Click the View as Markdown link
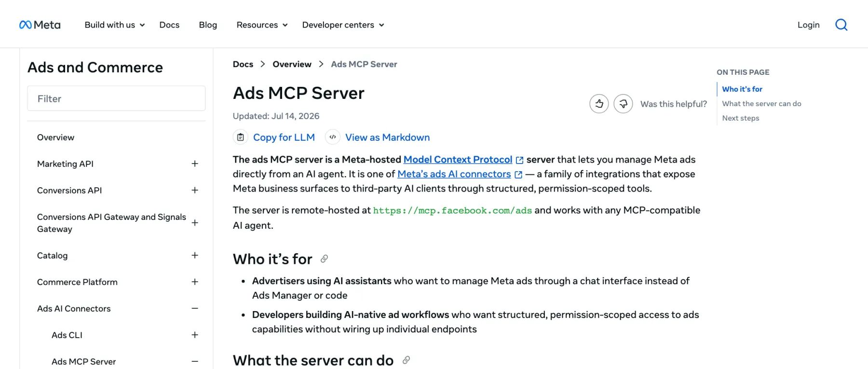The image size is (868, 369). click(387, 137)
